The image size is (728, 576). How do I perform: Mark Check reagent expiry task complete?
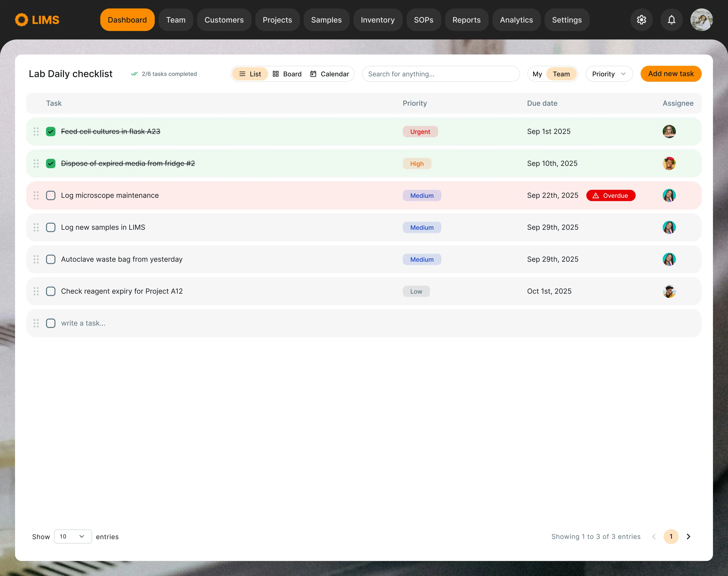[x=51, y=291]
